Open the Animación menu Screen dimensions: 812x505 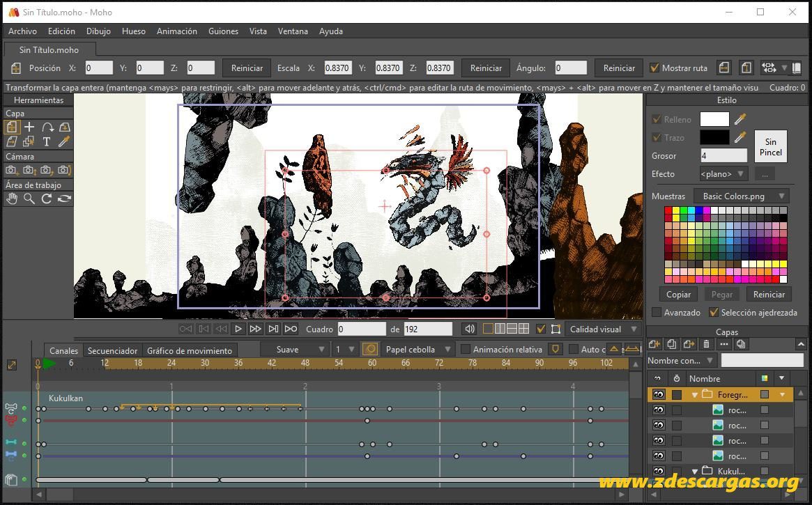pyautogui.click(x=176, y=31)
